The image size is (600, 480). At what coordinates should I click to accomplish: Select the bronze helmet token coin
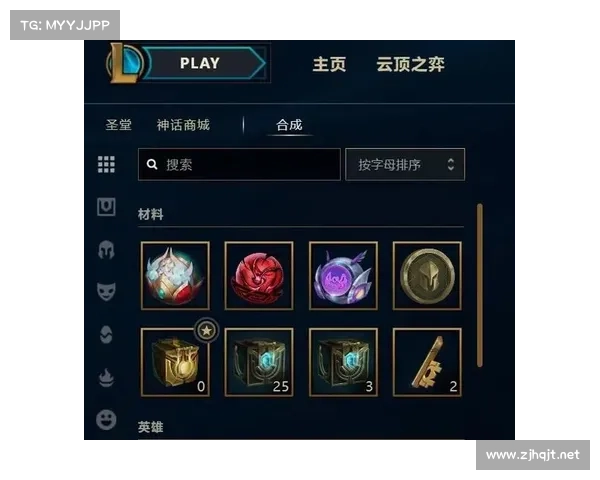pyautogui.click(x=427, y=276)
